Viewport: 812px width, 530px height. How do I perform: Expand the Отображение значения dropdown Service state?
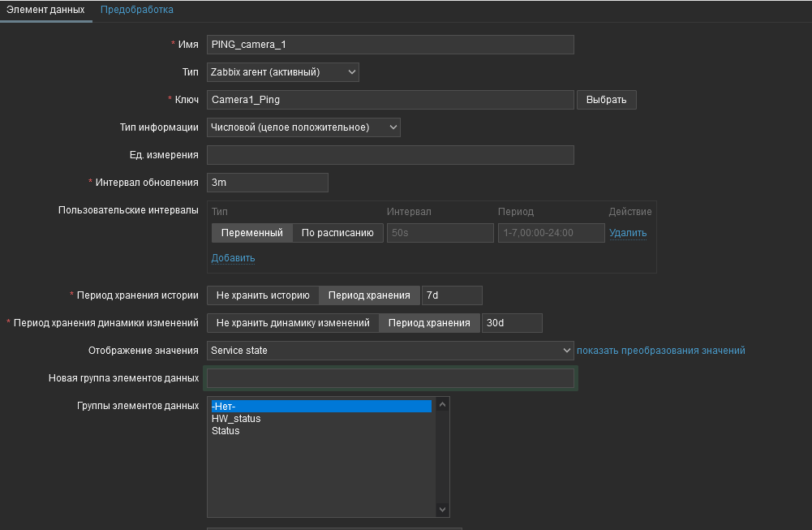390,351
